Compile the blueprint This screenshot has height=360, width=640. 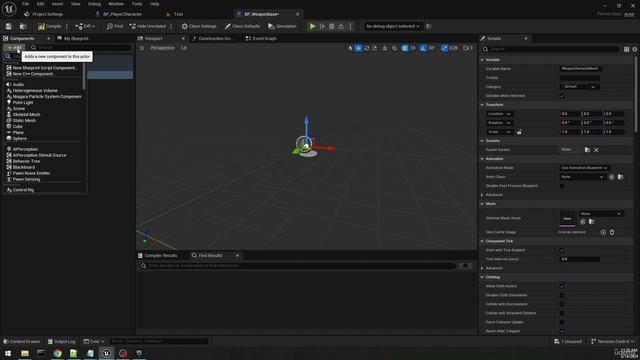49,26
